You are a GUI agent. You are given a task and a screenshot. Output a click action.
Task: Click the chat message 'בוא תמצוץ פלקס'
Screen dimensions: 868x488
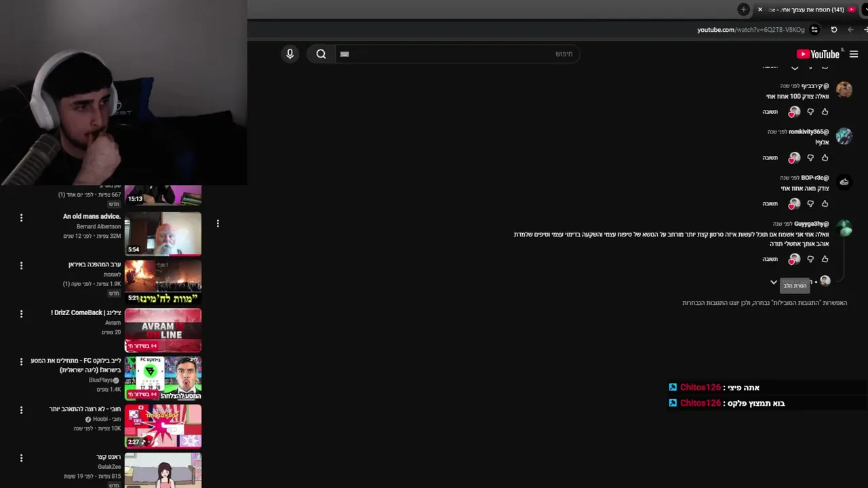756,403
